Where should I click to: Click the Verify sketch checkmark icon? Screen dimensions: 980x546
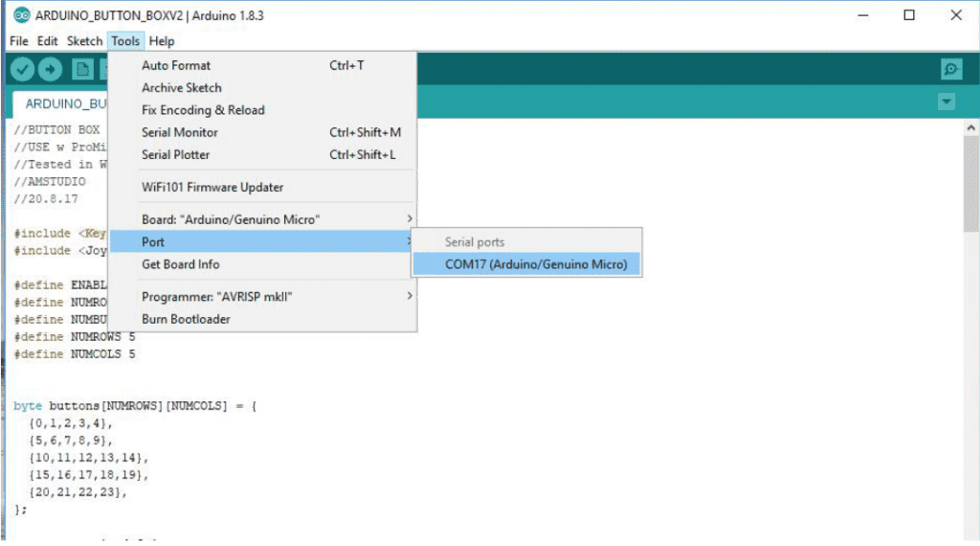pyautogui.click(x=22, y=69)
